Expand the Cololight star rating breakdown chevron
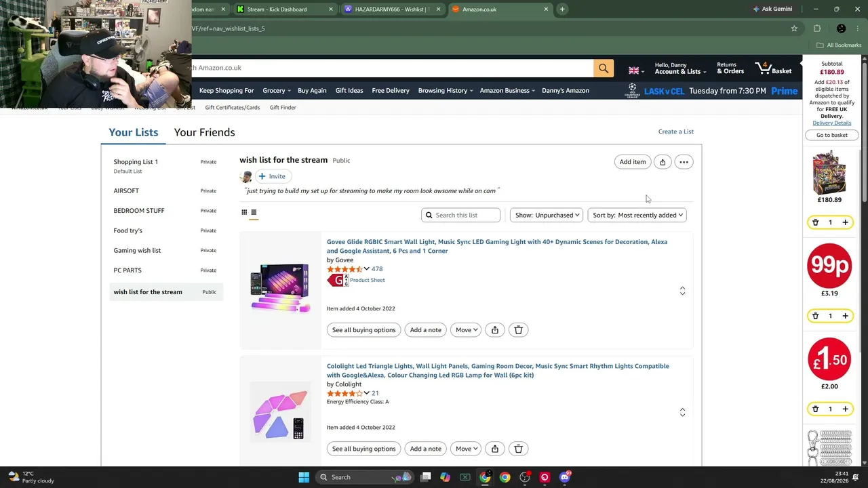The height and width of the screenshot is (488, 868). tap(366, 393)
